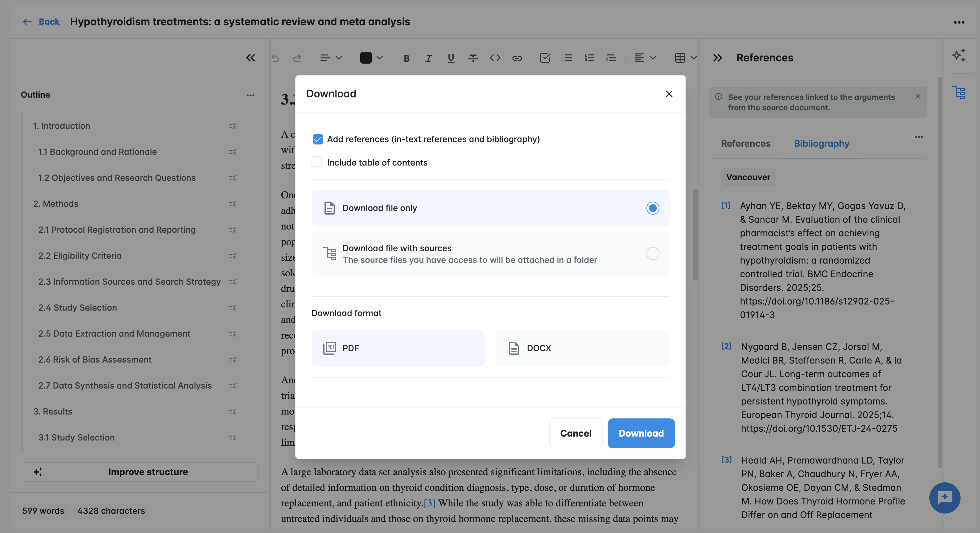Click the outline icon next to 2. Methods
The width and height of the screenshot is (980, 533).
click(x=232, y=204)
